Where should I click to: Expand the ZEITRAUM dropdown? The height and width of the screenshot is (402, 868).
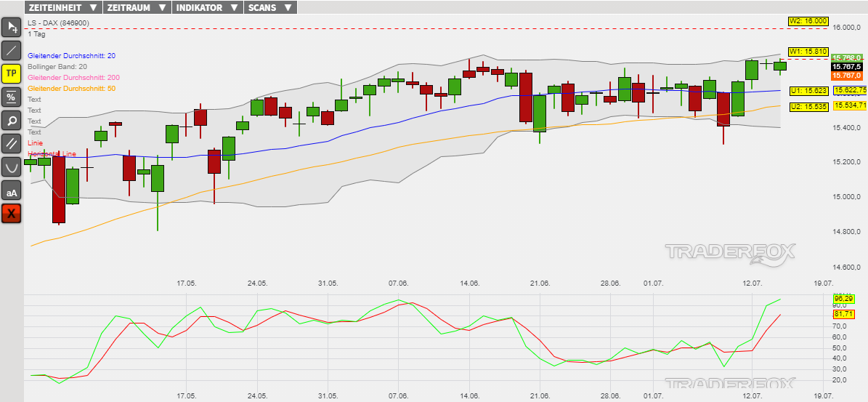coord(136,7)
